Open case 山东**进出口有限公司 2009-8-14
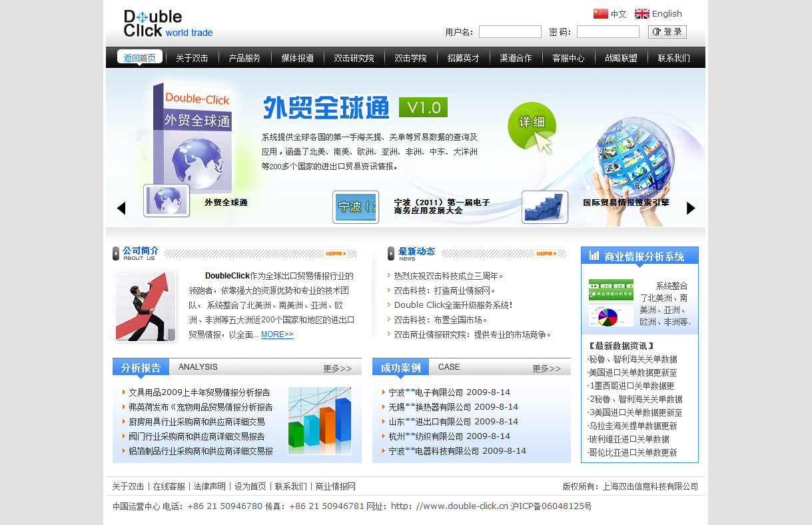Screen dimensions: 812x525 453,422
